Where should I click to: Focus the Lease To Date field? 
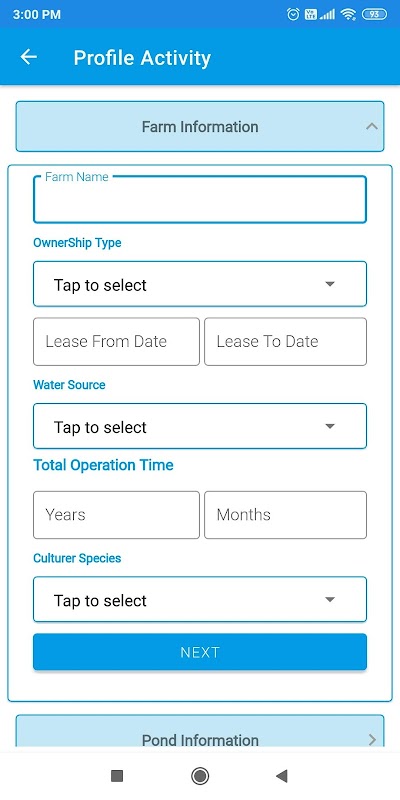(286, 341)
